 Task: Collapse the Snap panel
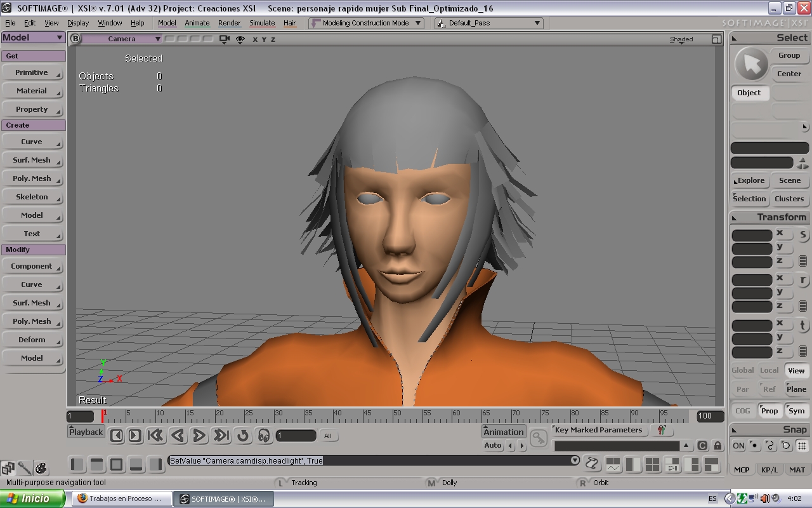pos(735,430)
